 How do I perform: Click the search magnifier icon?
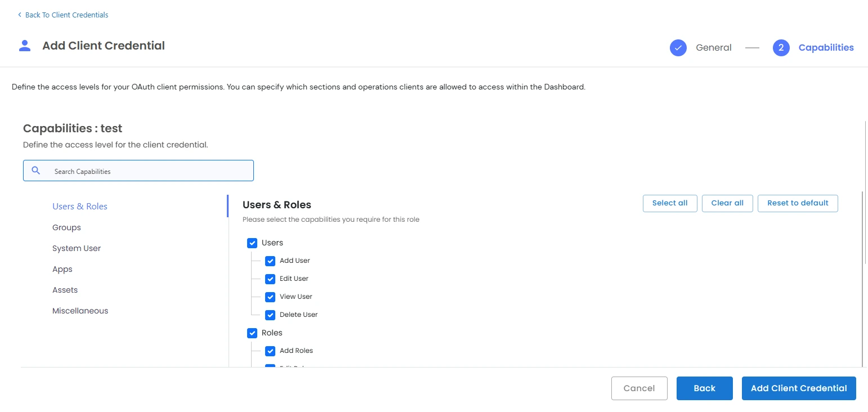(x=36, y=170)
